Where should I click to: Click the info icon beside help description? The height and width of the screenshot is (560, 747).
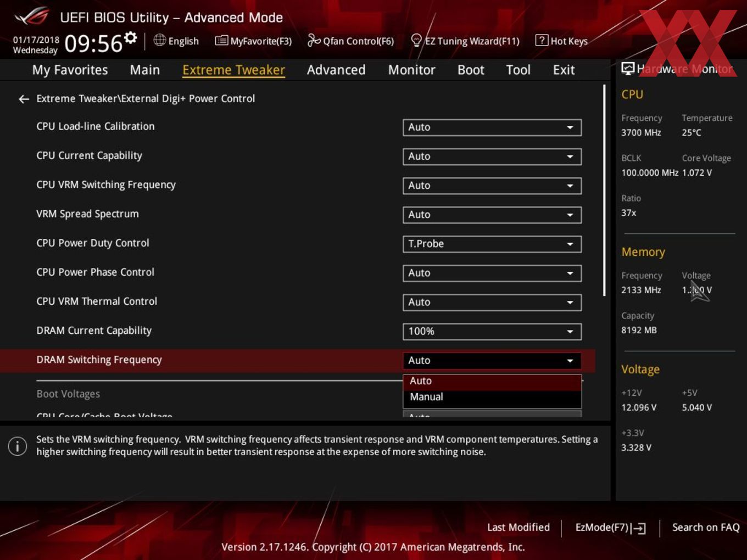[x=18, y=446]
